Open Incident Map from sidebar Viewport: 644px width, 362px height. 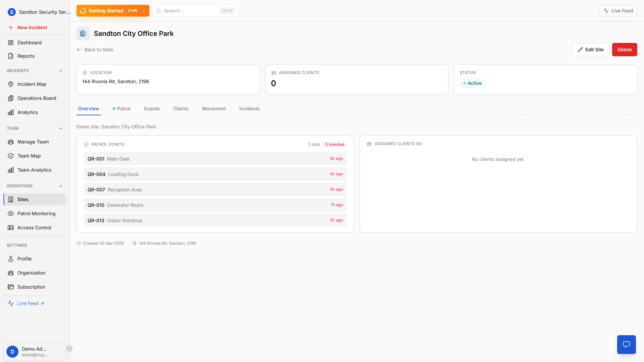pos(32,84)
